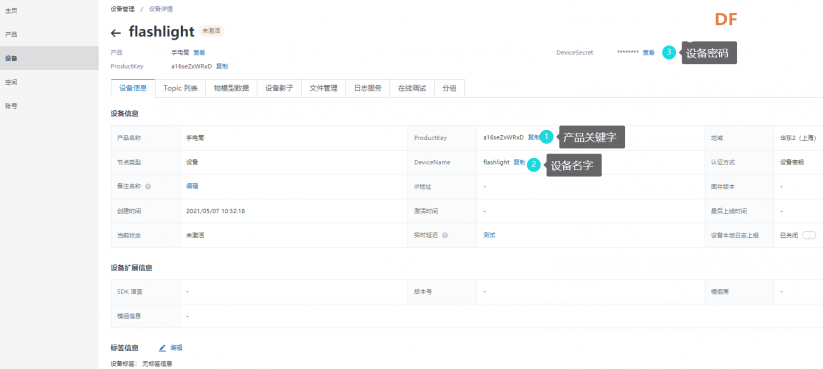
Task: Go back using the arrow beside flashlight
Action: point(116,33)
